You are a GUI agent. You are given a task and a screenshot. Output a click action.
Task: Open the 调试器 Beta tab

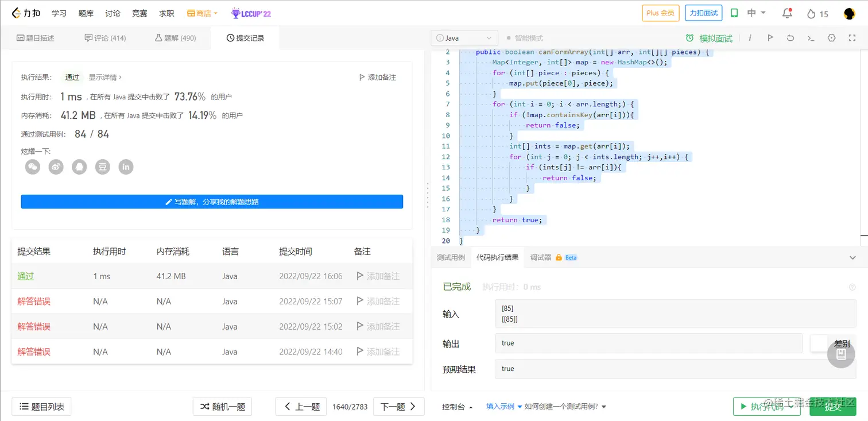click(x=553, y=258)
